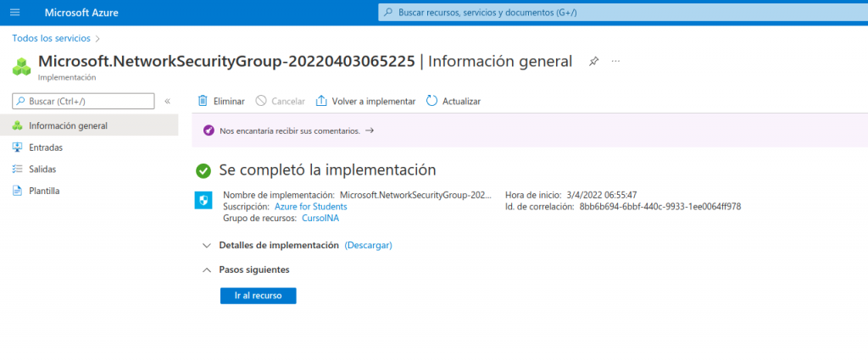
Task: Open the Azure for Students subscription link
Action: 310,207
